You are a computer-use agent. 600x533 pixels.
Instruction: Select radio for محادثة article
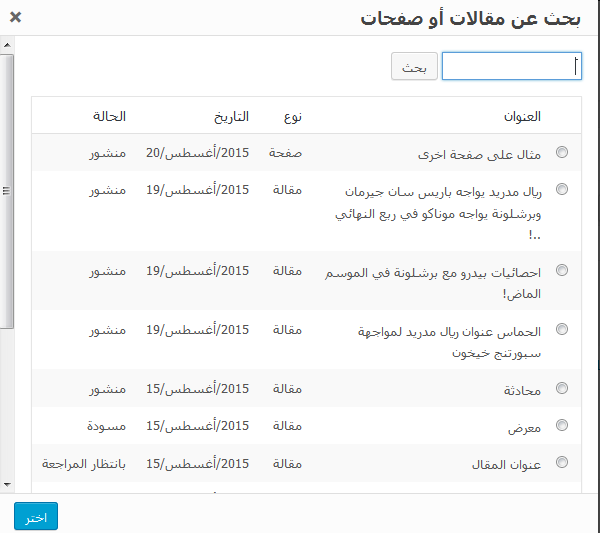pyautogui.click(x=562, y=388)
